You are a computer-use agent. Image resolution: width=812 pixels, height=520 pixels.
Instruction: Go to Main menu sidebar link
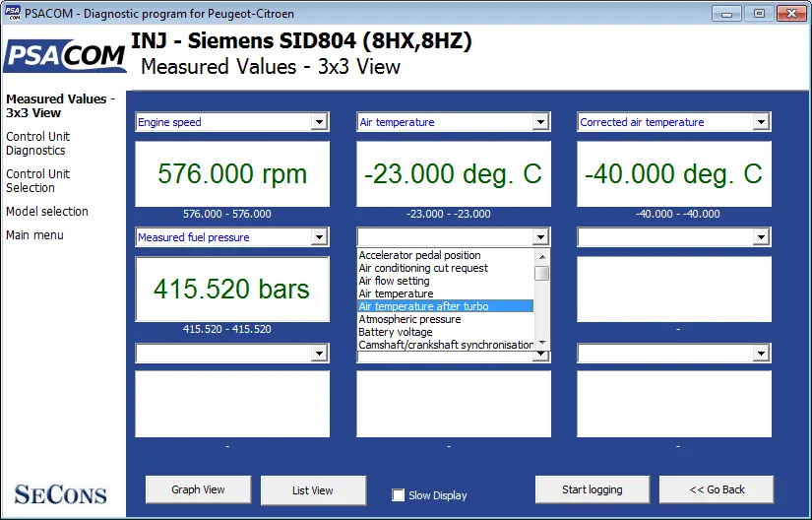pyautogui.click(x=34, y=235)
